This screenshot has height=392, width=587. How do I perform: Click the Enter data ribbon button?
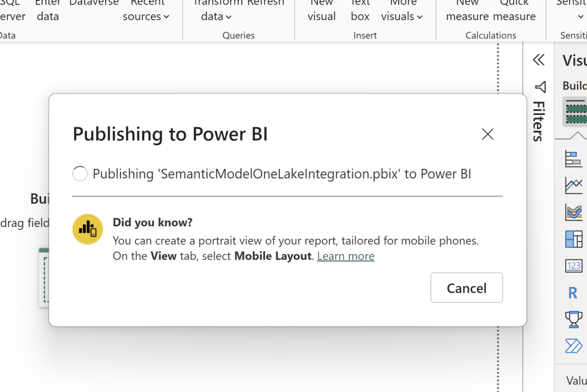click(x=48, y=11)
